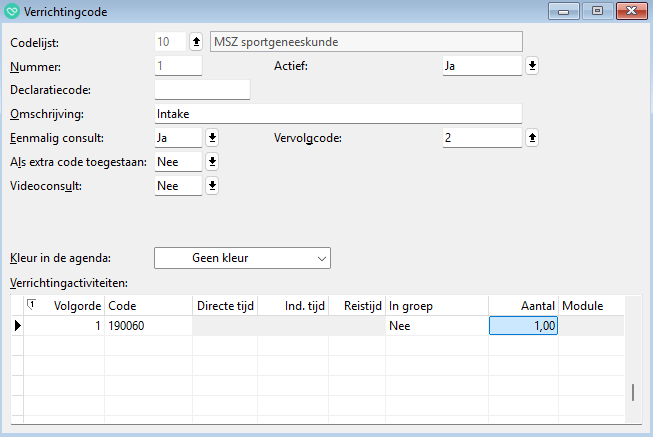
Task: Click the grid corner filter icon
Action: click(x=31, y=305)
